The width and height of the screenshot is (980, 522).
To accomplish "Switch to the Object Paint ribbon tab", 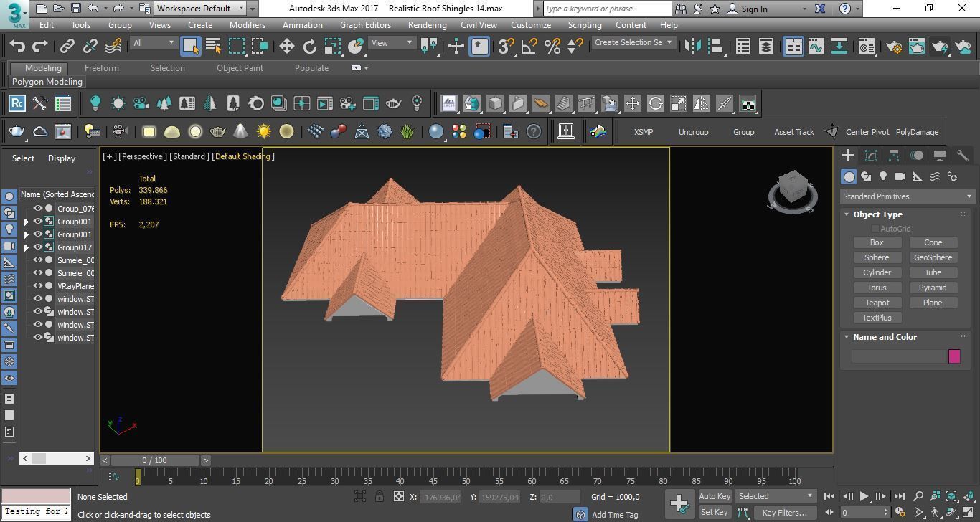I will (x=240, y=68).
